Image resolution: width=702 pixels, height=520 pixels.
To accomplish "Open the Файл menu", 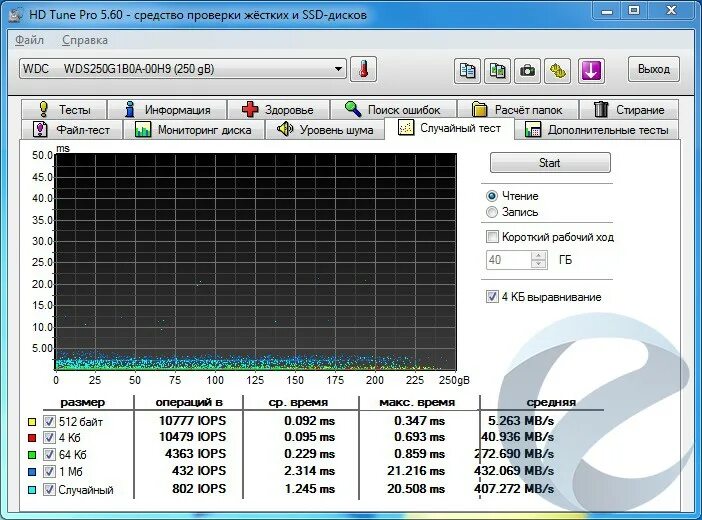I will pos(30,40).
